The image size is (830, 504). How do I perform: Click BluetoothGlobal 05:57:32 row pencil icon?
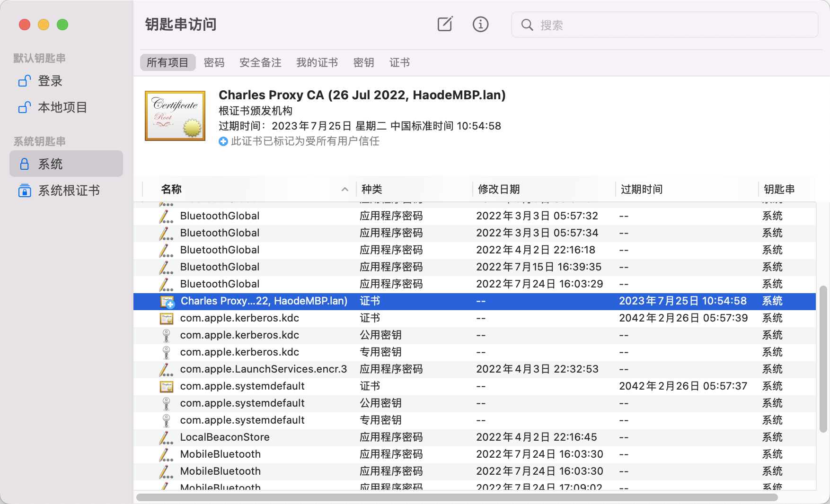(166, 216)
